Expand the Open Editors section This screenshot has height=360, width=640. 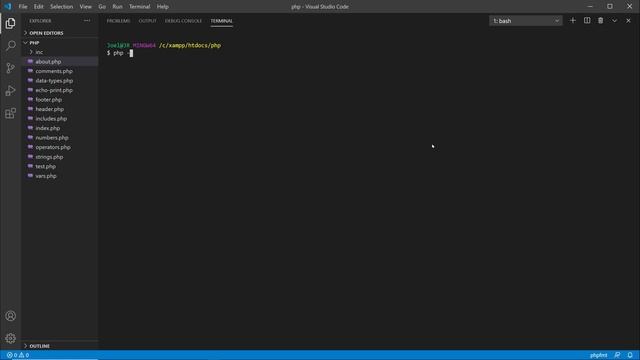[60, 33]
